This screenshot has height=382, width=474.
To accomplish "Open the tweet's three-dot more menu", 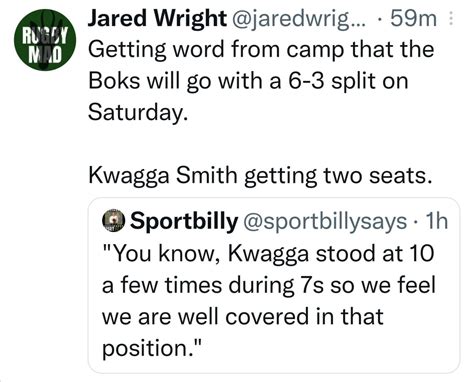I will point(451,19).
